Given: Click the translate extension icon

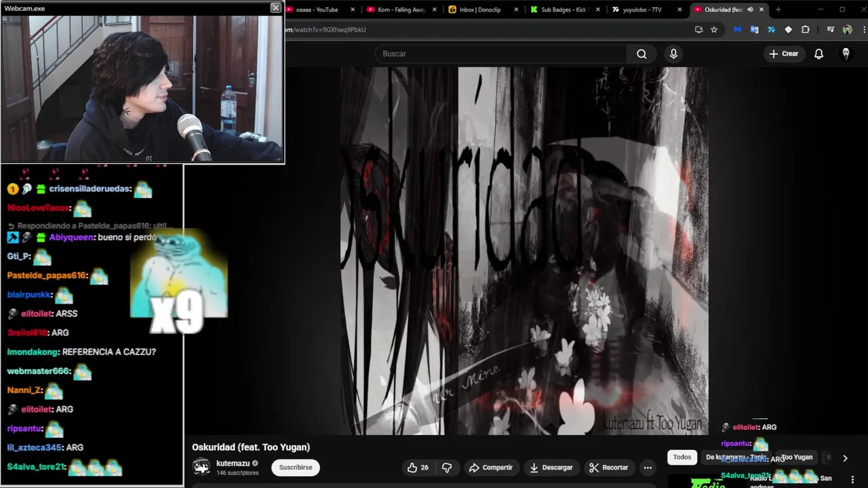Looking at the screenshot, I should 754,30.
